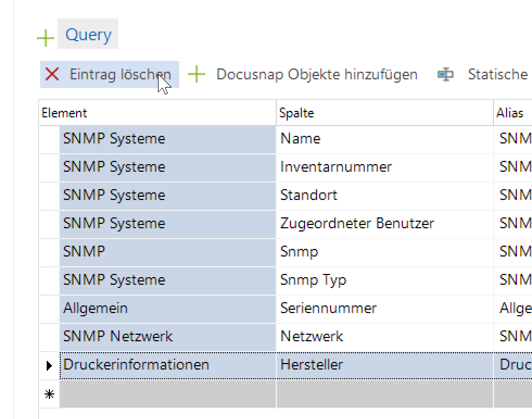Click the Zugeordneter Benutzer cell
Image resolution: width=532 pixels, height=419 pixels.
(384, 223)
